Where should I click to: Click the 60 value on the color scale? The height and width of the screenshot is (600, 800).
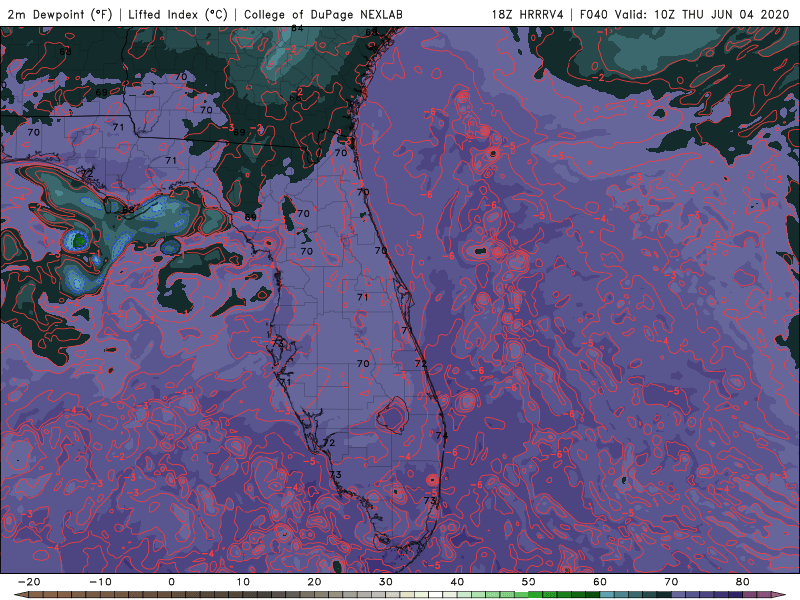600,582
